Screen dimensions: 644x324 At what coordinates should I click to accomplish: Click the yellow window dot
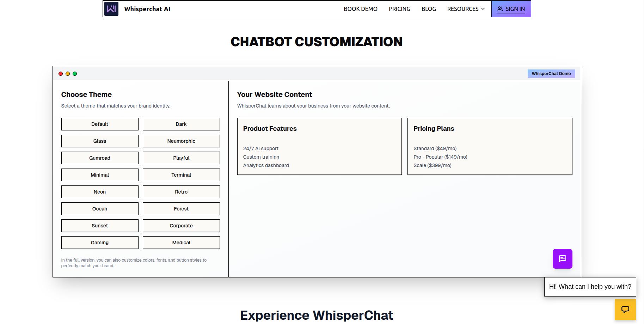68,74
